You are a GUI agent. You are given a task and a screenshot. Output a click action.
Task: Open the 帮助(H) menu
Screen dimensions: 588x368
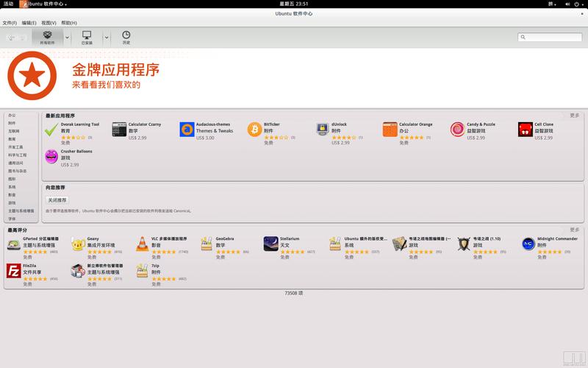point(69,23)
